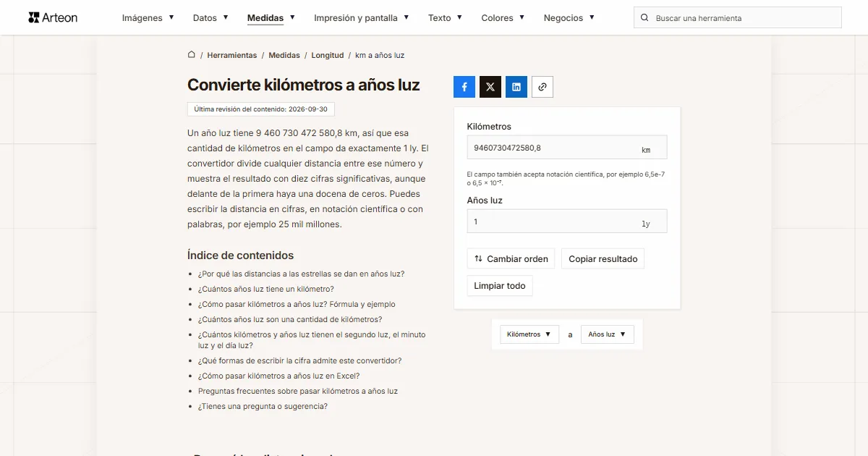Open Herramientas breadcrumb link

tap(232, 55)
